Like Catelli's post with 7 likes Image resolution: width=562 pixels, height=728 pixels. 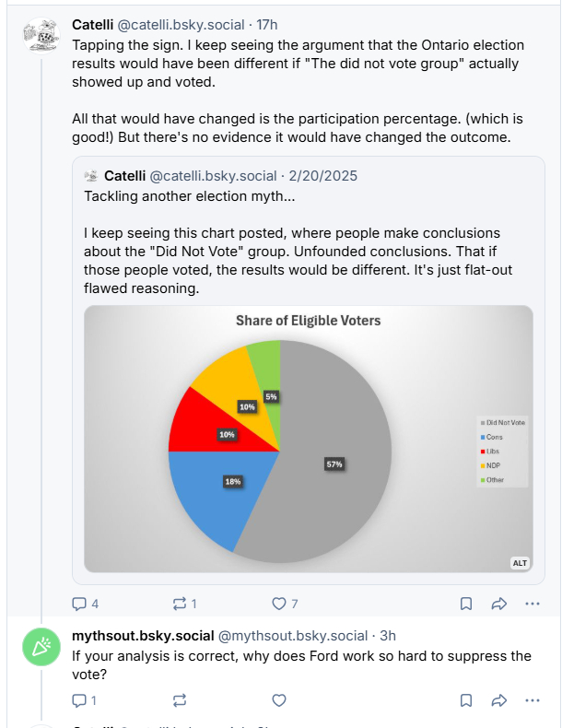(x=280, y=605)
